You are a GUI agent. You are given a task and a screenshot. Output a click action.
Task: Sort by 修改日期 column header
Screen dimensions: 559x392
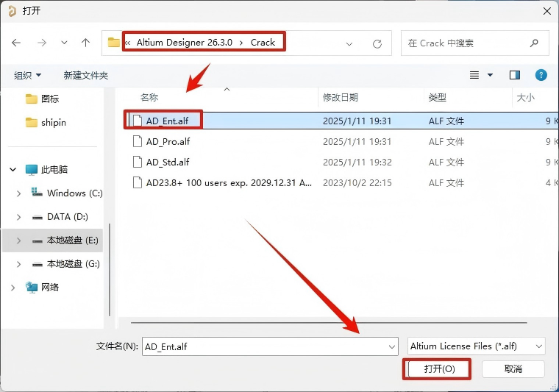(340, 97)
